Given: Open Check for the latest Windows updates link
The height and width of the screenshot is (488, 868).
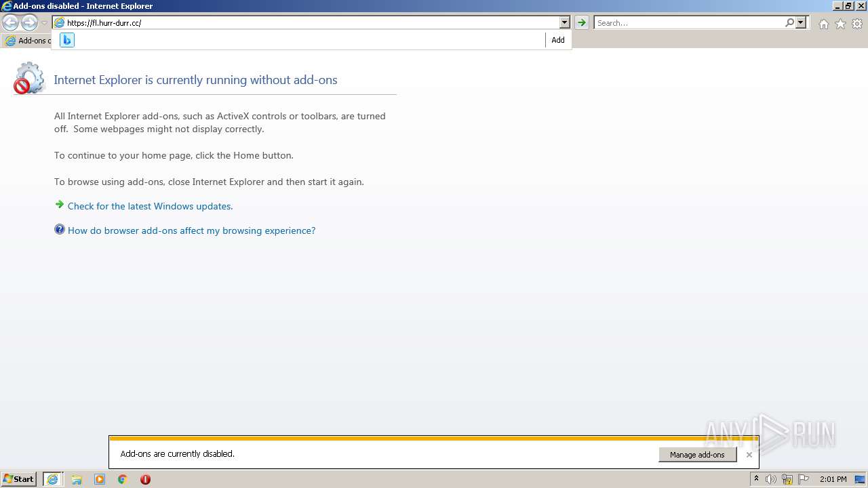Looking at the screenshot, I should tap(150, 206).
